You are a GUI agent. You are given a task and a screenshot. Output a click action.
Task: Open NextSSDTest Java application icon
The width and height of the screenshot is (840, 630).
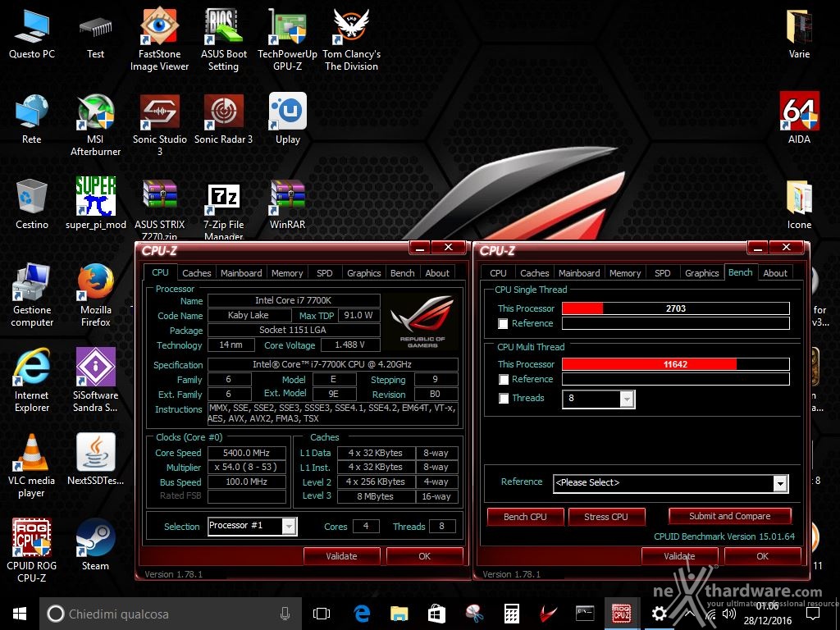click(x=95, y=459)
